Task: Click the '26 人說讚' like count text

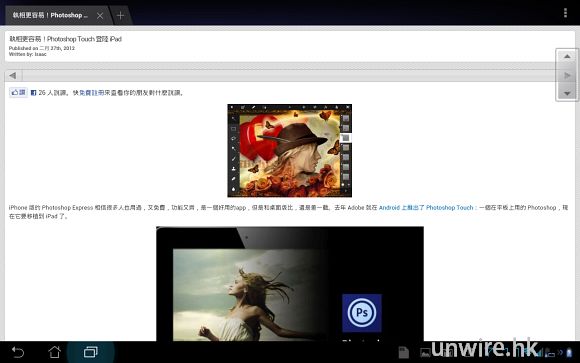Action: [53, 93]
